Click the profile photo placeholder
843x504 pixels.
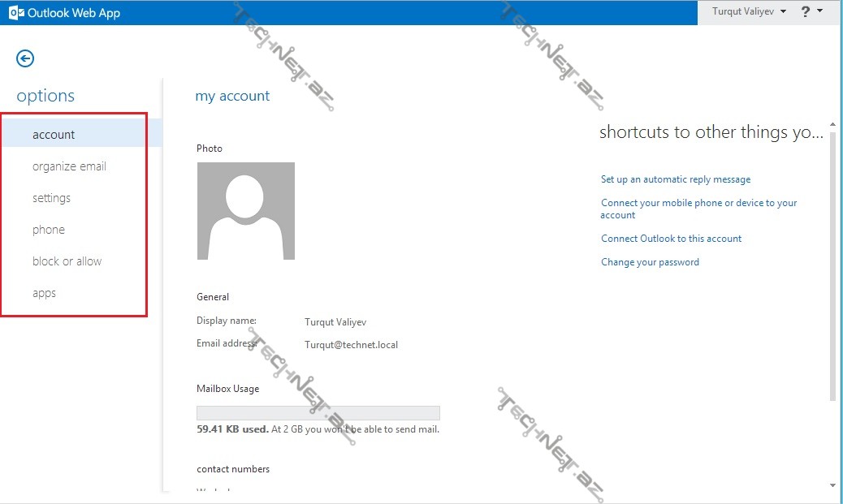point(245,211)
